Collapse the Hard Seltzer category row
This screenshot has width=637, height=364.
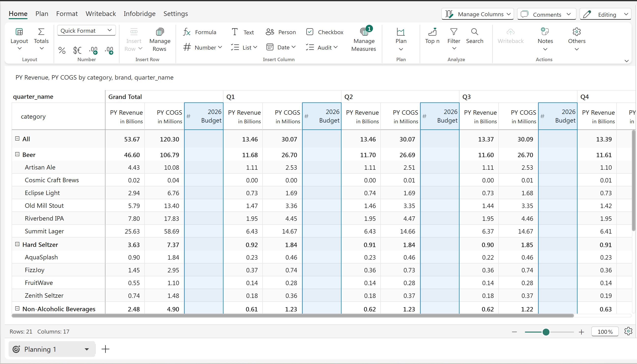(17, 244)
